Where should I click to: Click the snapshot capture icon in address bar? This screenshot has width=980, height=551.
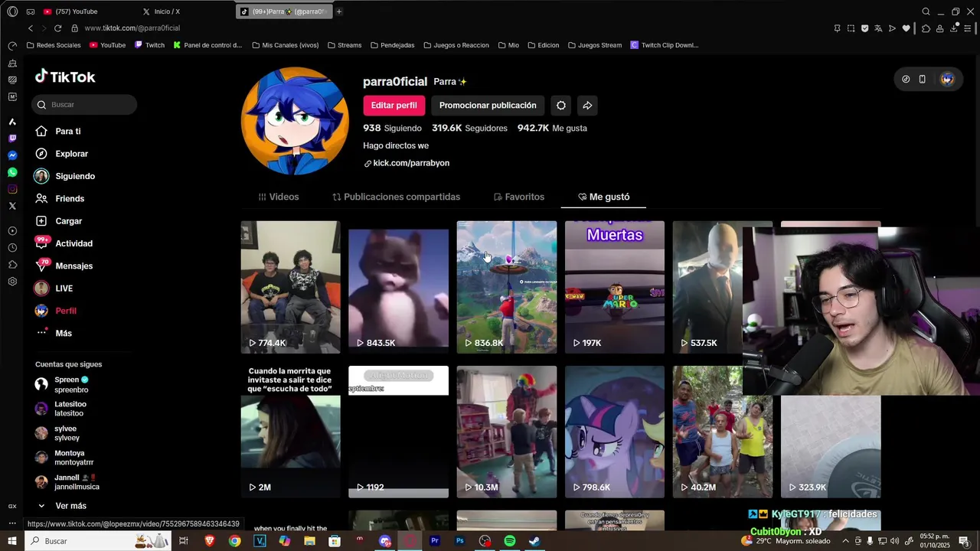851,28
